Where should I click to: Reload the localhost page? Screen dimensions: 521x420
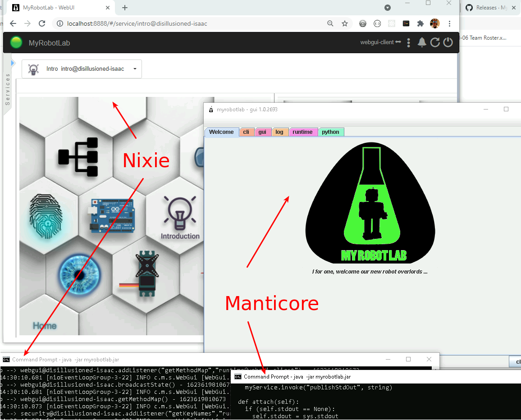42,23
